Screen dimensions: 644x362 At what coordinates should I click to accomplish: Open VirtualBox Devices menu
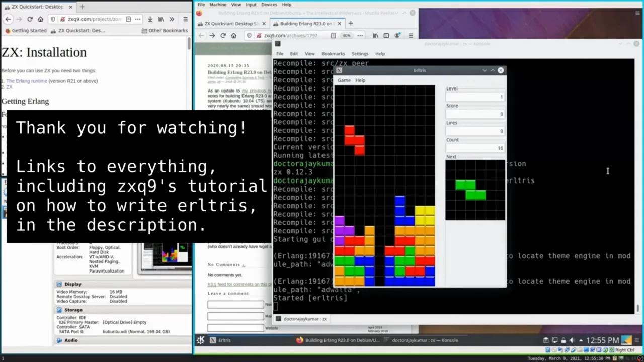(269, 5)
